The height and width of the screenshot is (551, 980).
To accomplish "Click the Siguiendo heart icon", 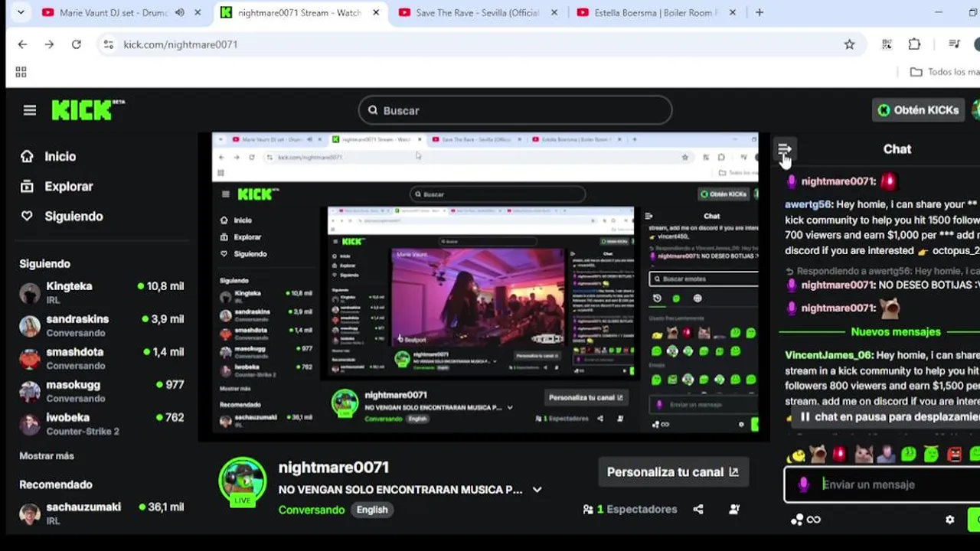I will pos(27,217).
